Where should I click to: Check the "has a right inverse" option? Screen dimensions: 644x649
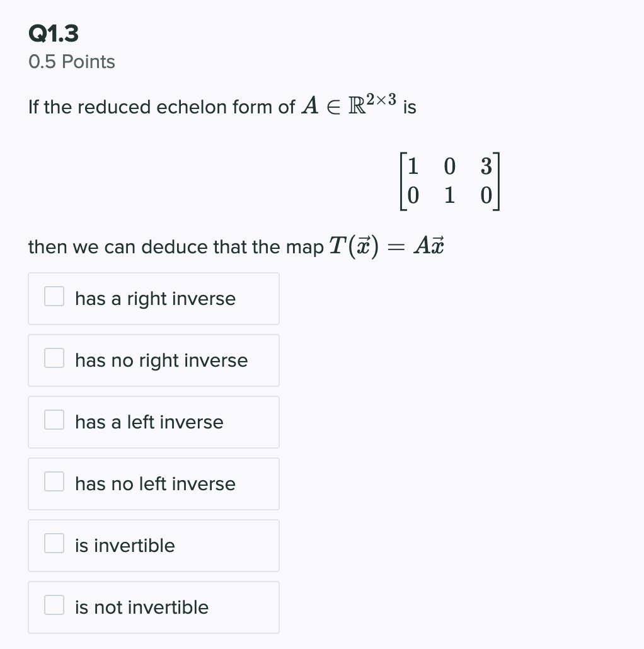(x=54, y=295)
